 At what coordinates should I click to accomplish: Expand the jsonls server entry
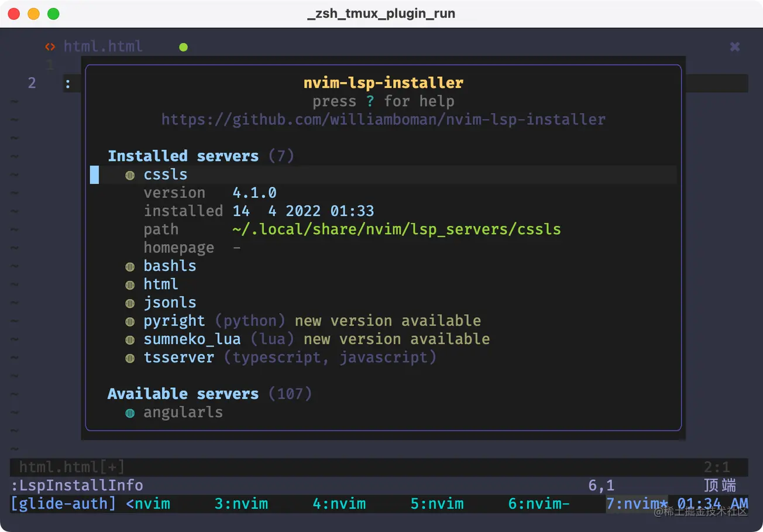click(x=170, y=303)
